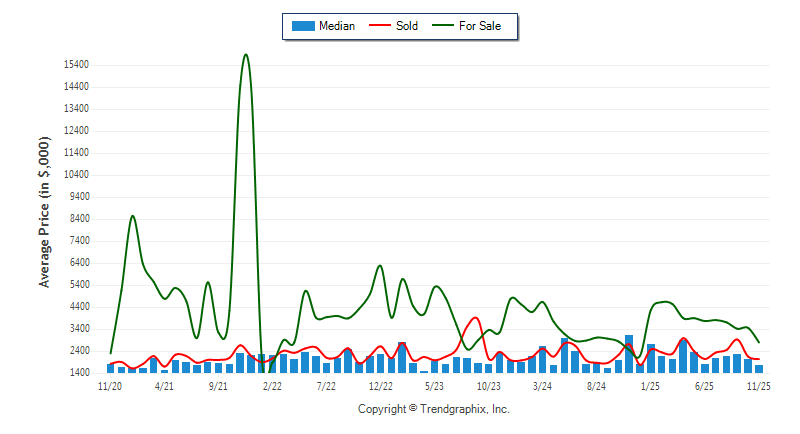Click the last blue Median bar at 11/25
The width and height of the screenshot is (800, 434).
click(759, 369)
